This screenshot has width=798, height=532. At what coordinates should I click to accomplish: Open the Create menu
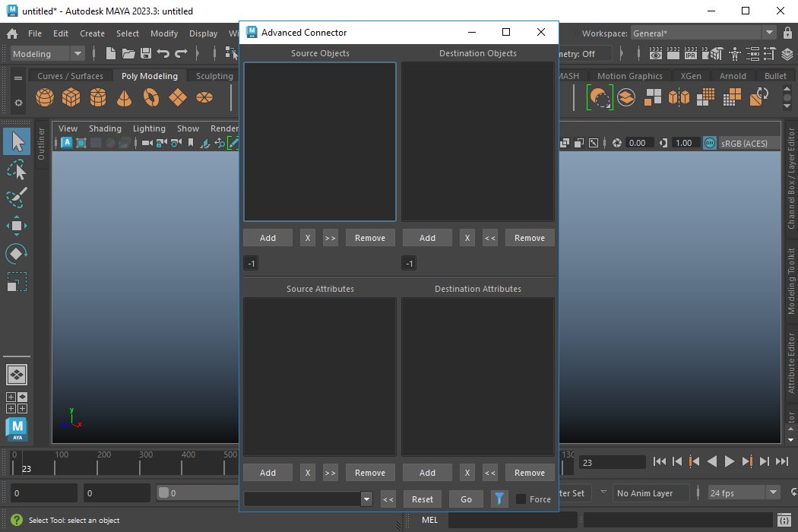click(92, 33)
